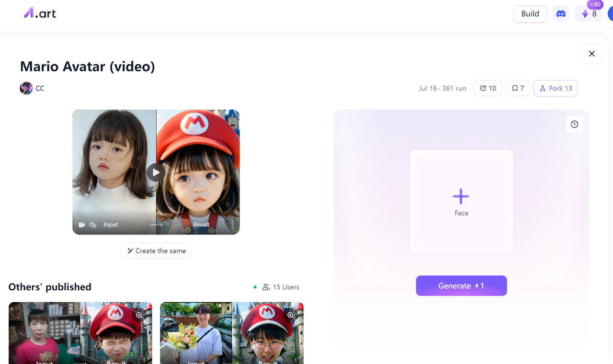The image size is (613, 364).
Task: Click the author name CC
Action: [40, 88]
